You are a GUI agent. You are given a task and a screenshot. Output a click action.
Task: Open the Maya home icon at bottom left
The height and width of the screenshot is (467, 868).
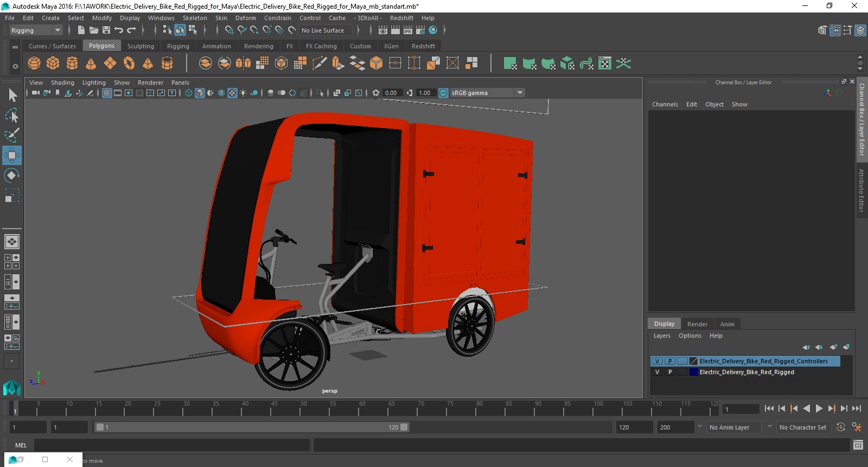pos(12,387)
